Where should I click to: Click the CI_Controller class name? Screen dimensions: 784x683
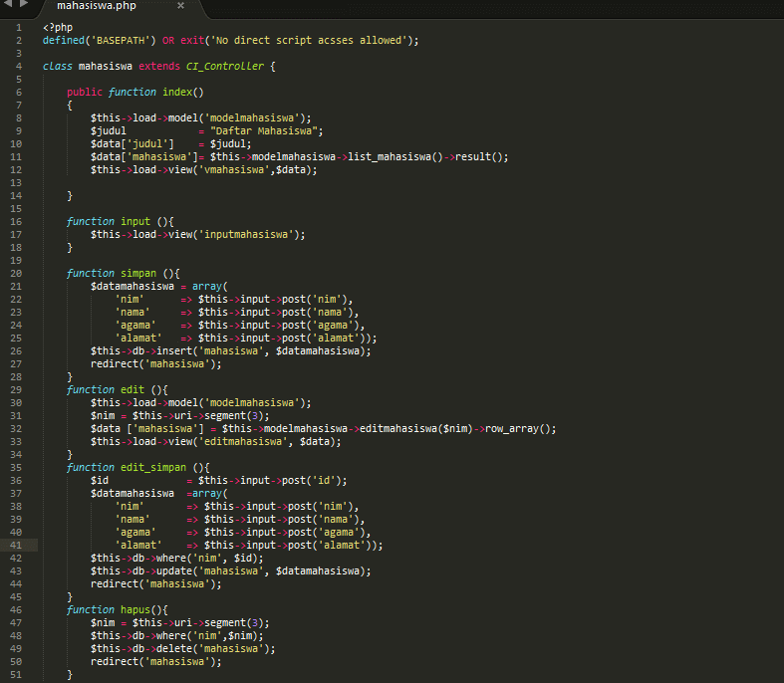tap(225, 66)
